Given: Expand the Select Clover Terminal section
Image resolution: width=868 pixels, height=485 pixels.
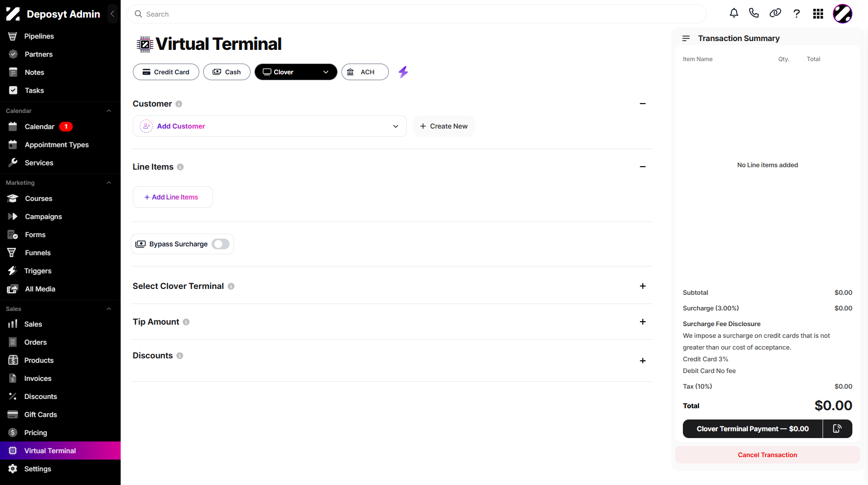Looking at the screenshot, I should 643,286.
